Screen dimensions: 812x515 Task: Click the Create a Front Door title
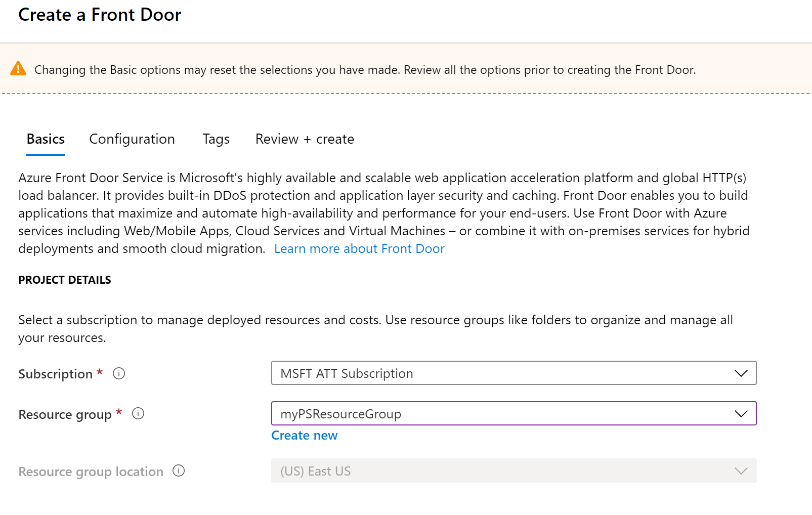click(x=100, y=15)
